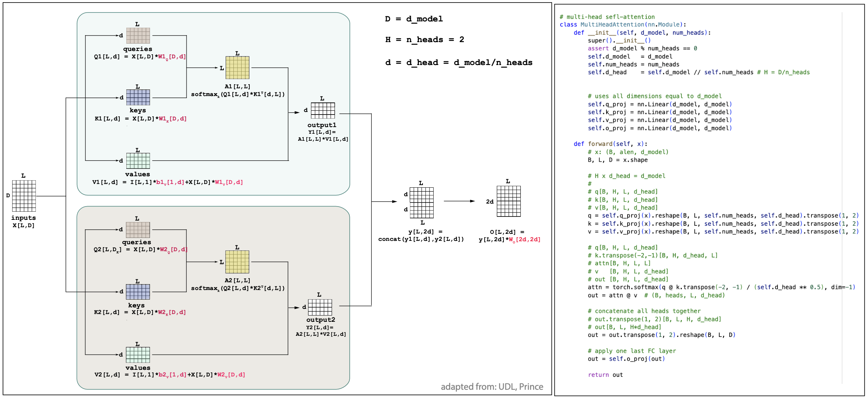The height and width of the screenshot is (399, 868).
Task: Click the red W_o[2d,2d] weight label
Action: [x=524, y=240]
